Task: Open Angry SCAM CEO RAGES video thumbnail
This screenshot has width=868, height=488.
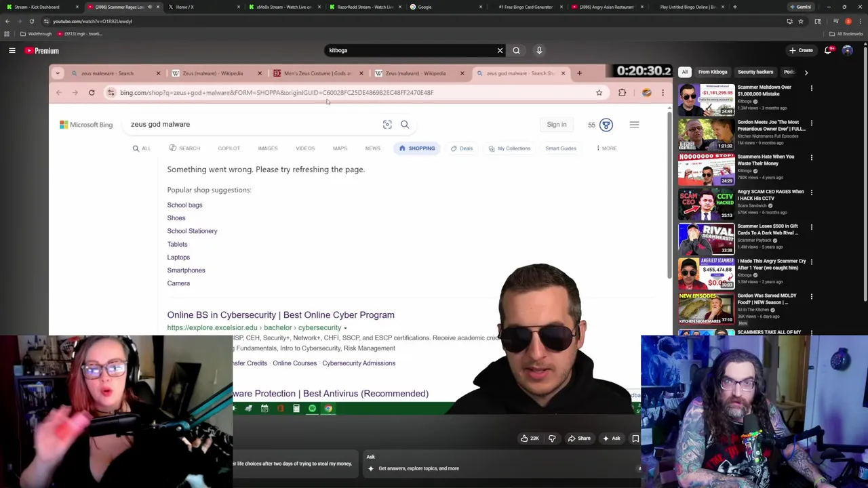Action: [x=706, y=204]
